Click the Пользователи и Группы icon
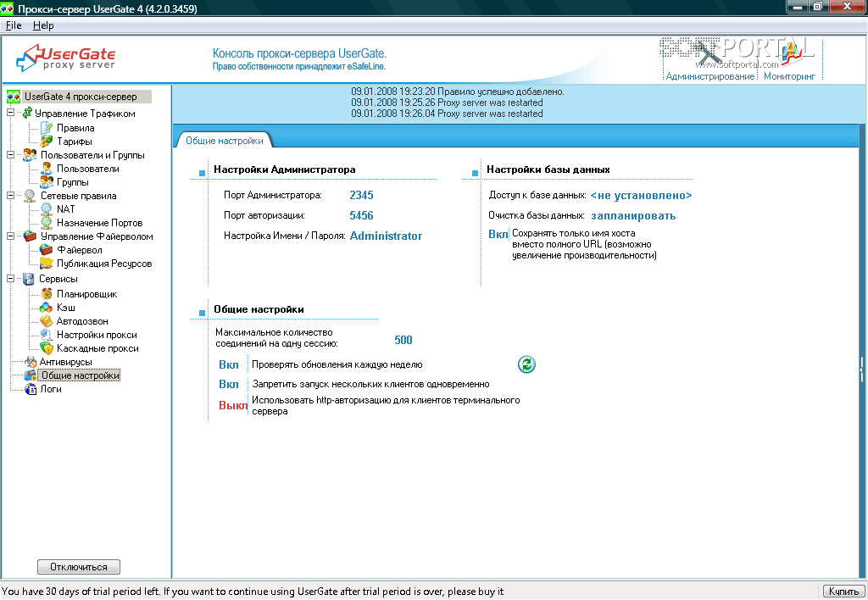The height and width of the screenshot is (600, 868). (30, 155)
